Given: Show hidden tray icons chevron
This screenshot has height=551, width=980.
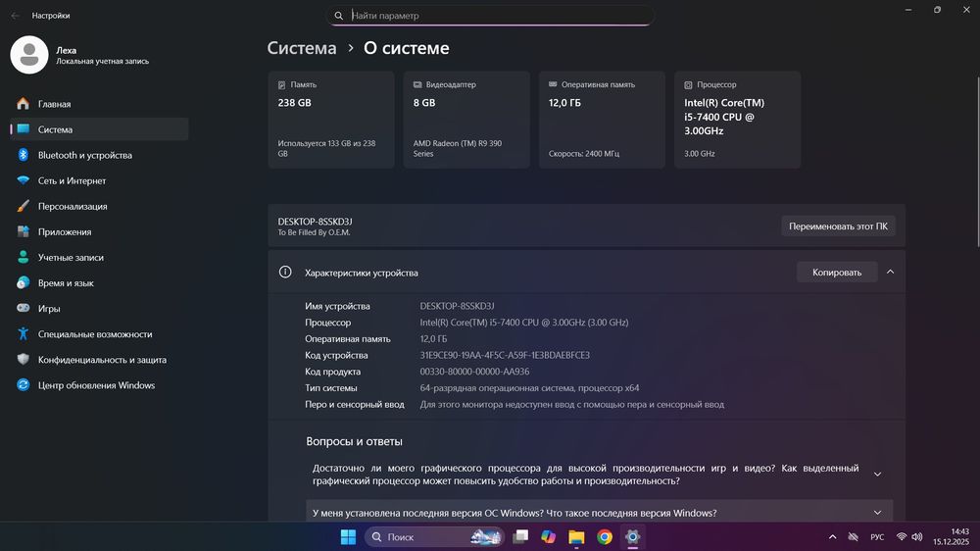Looking at the screenshot, I should point(832,537).
